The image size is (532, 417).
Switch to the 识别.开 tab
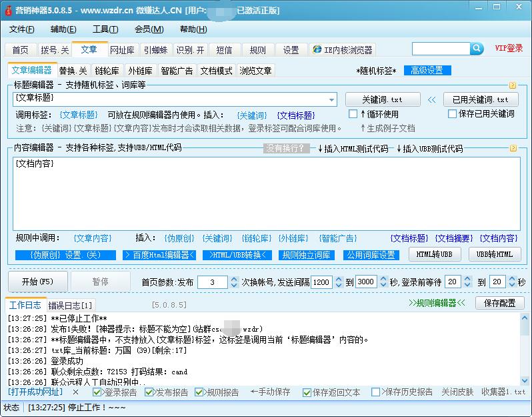pyautogui.click(x=190, y=50)
